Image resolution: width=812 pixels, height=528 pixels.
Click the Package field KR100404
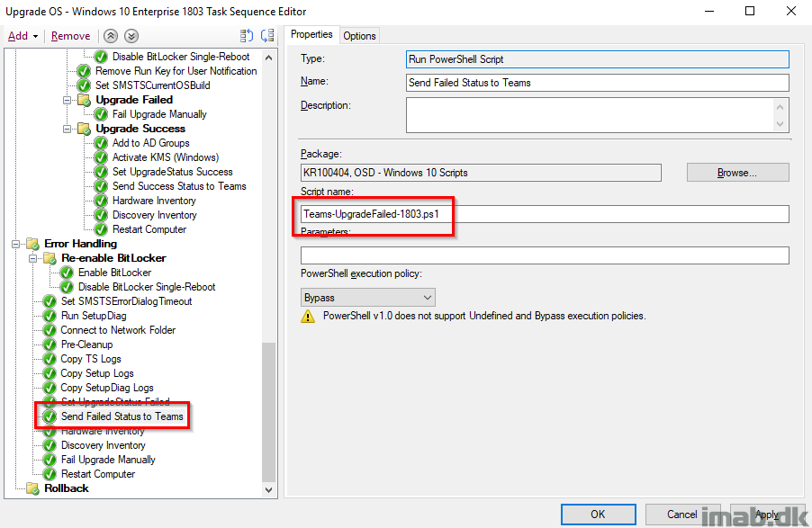481,173
